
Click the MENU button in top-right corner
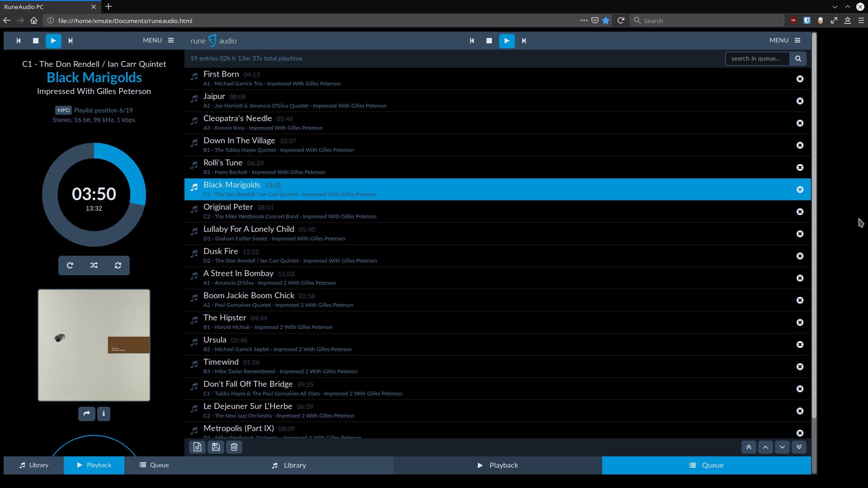click(784, 40)
